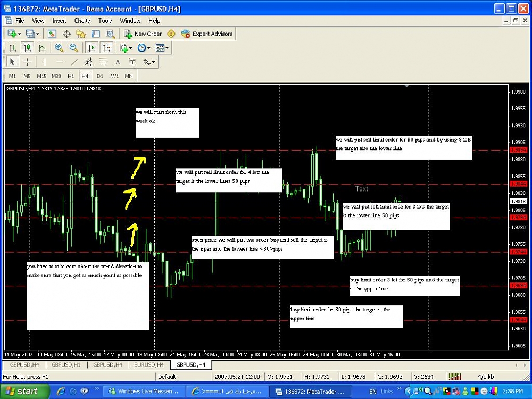This screenshot has width=532, height=399.
Task: Expand the Templates dropdown arrow
Action: 167,48
